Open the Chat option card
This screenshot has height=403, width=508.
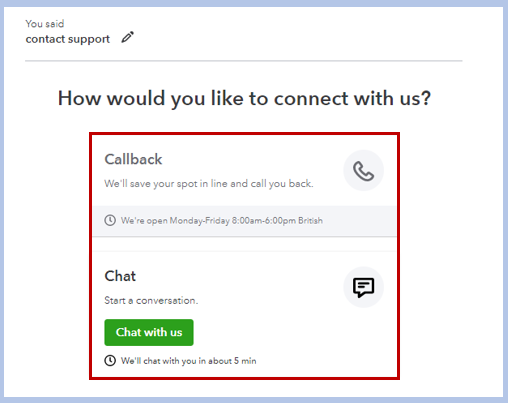click(244, 315)
